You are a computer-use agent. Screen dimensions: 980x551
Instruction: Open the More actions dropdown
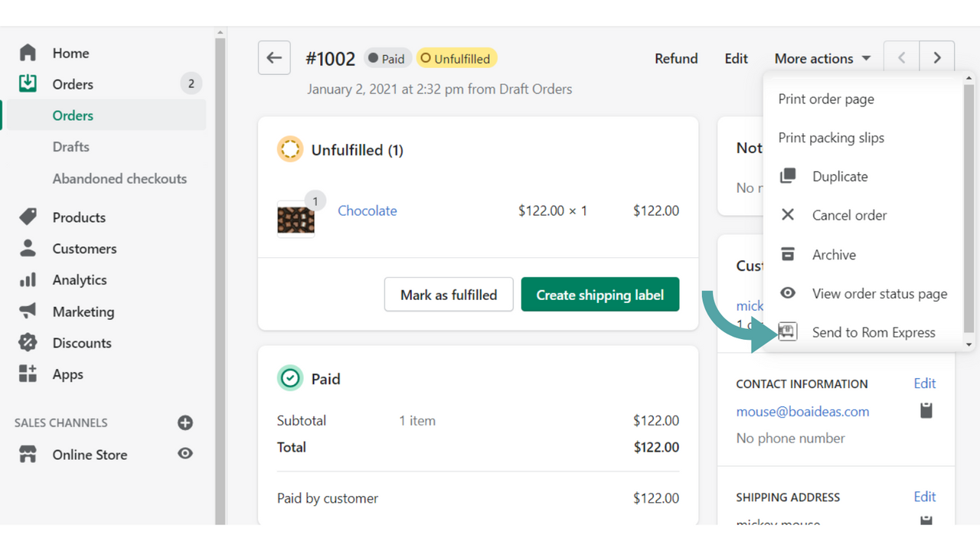[822, 57]
